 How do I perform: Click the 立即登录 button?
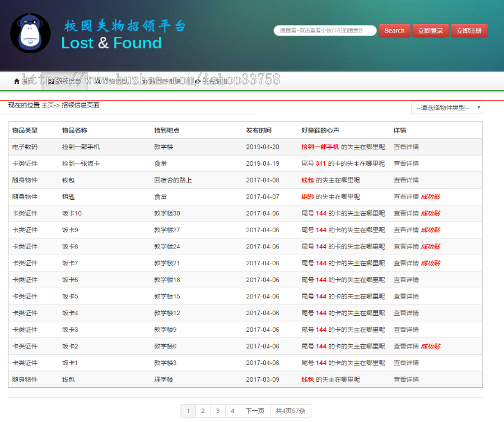coord(430,31)
